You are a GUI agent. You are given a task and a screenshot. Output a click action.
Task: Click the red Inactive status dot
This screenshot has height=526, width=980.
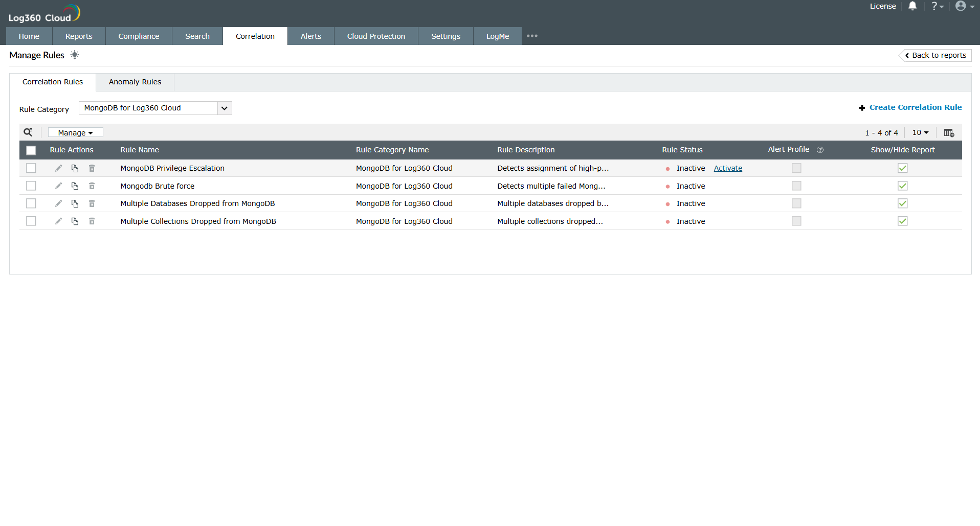[x=667, y=168]
